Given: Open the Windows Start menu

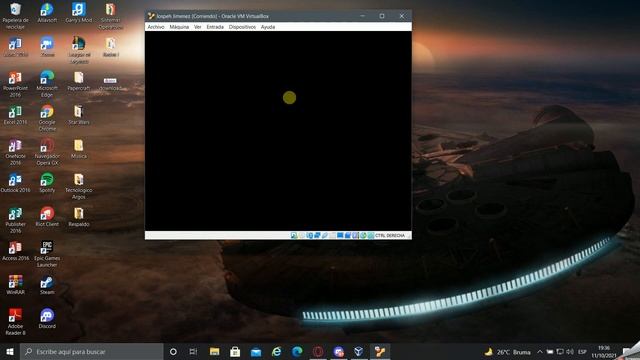Looking at the screenshot, I should tap(10, 351).
